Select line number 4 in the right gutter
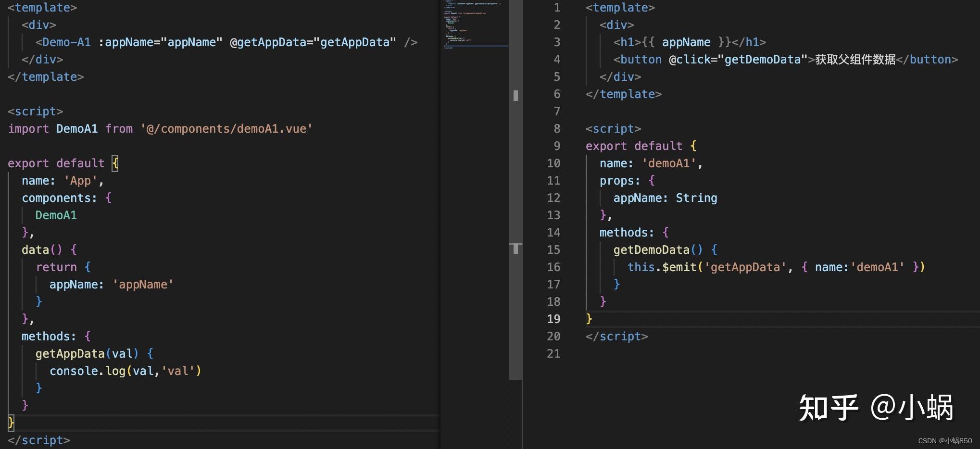Screen dimensions: 980x449 pyautogui.click(x=557, y=60)
